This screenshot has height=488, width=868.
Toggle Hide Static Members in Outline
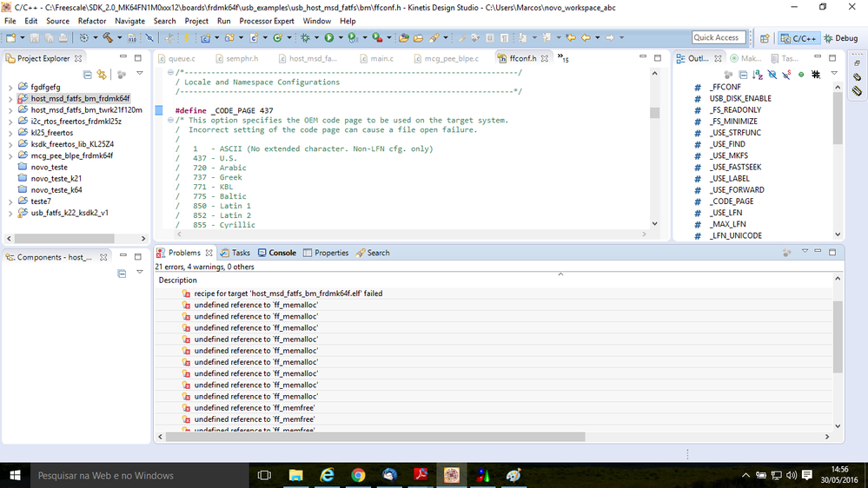[x=786, y=74]
